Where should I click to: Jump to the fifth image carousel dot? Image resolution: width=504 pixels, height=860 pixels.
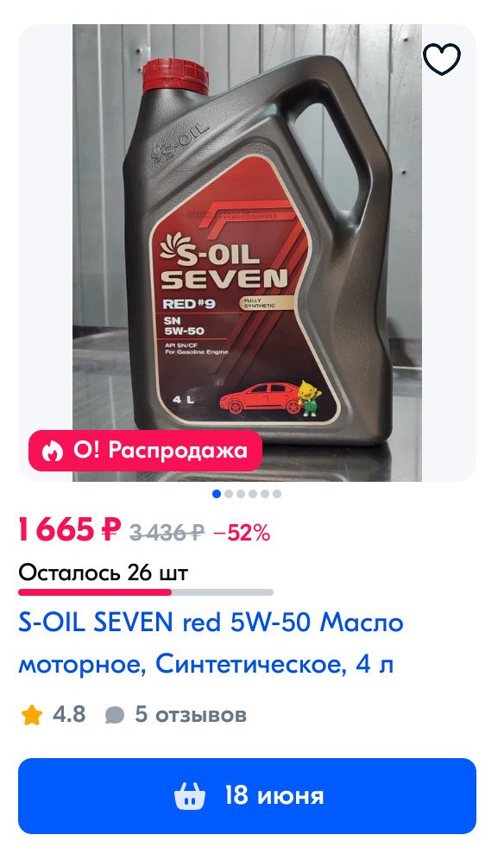click(x=265, y=494)
